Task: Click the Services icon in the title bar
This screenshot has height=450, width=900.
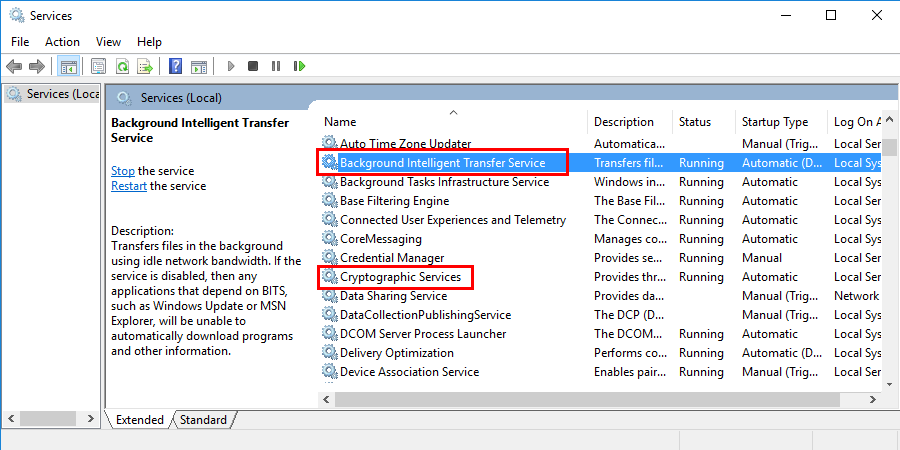Action: tap(17, 15)
